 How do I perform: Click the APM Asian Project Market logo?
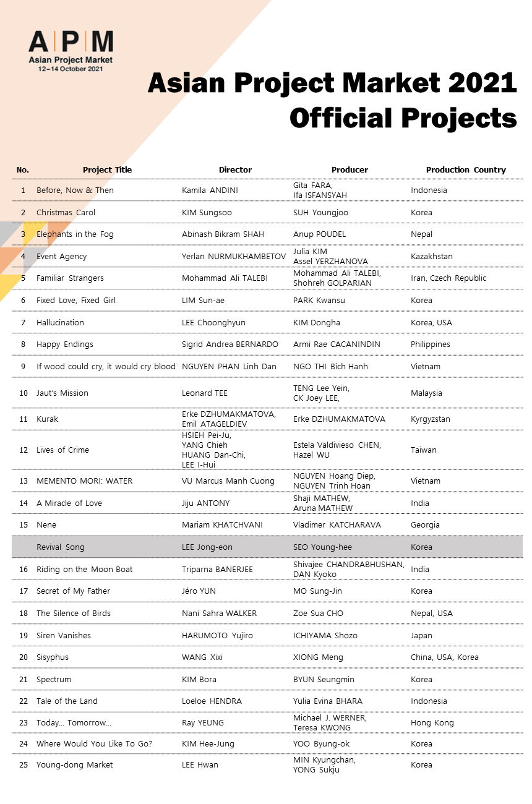coord(71,51)
